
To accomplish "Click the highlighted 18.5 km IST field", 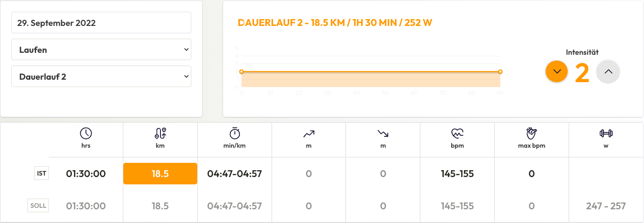I will click(x=160, y=174).
